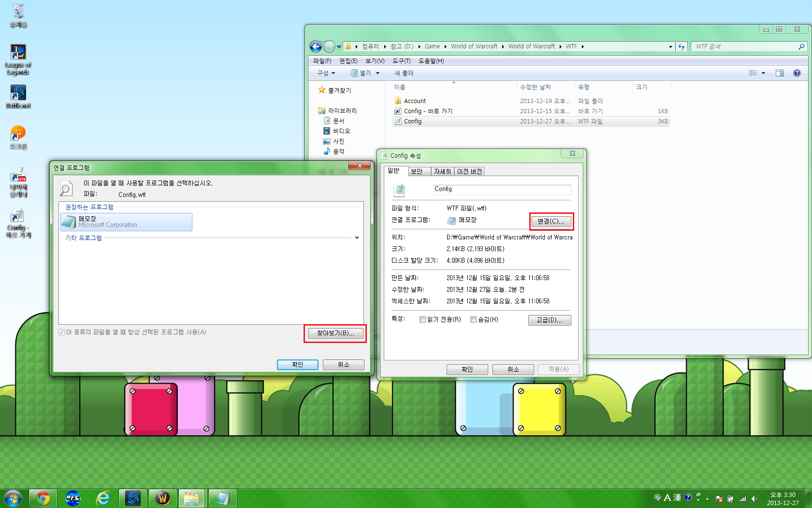Open the recent pages dropdown near back button
The width and height of the screenshot is (812, 508).
pos(339,46)
